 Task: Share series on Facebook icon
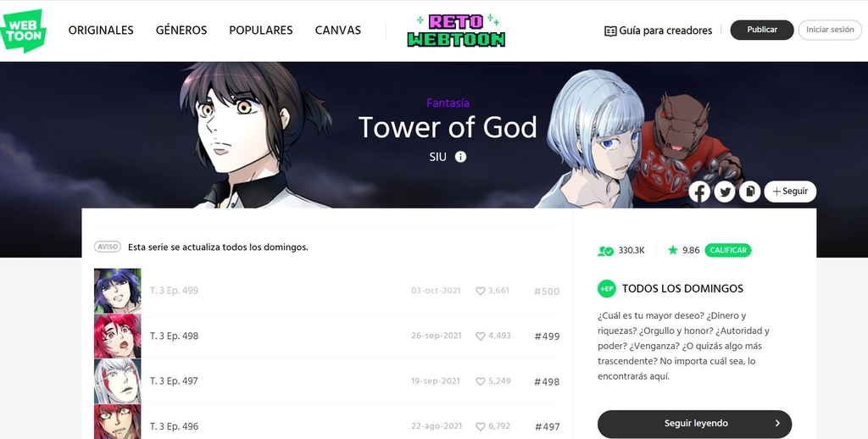[x=699, y=192]
